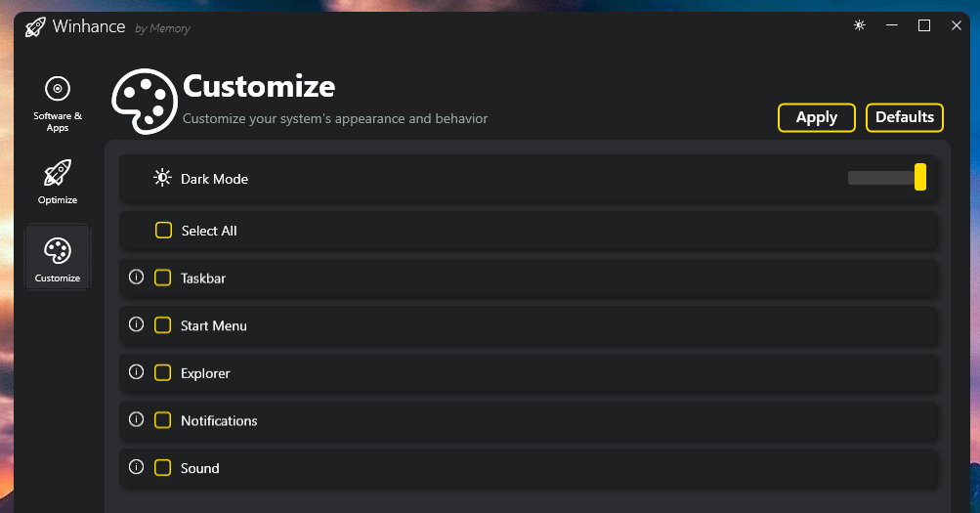Click the theme sun icon in title bar
980x513 pixels.
pyautogui.click(x=859, y=25)
